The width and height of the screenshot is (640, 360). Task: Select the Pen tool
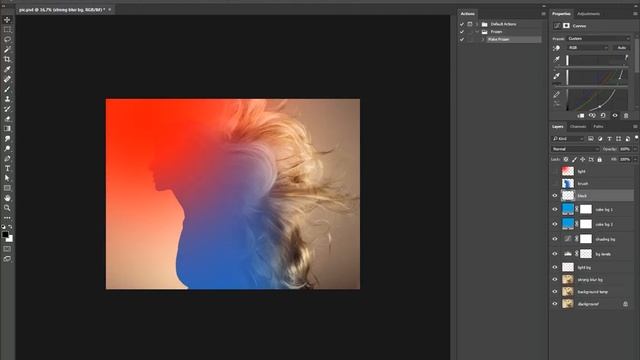pyautogui.click(x=7, y=158)
